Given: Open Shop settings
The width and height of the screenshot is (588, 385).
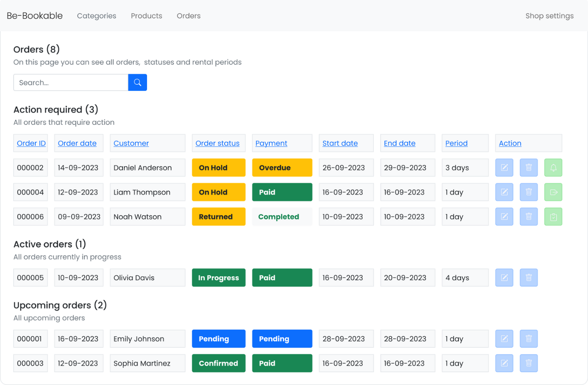Looking at the screenshot, I should pos(549,16).
